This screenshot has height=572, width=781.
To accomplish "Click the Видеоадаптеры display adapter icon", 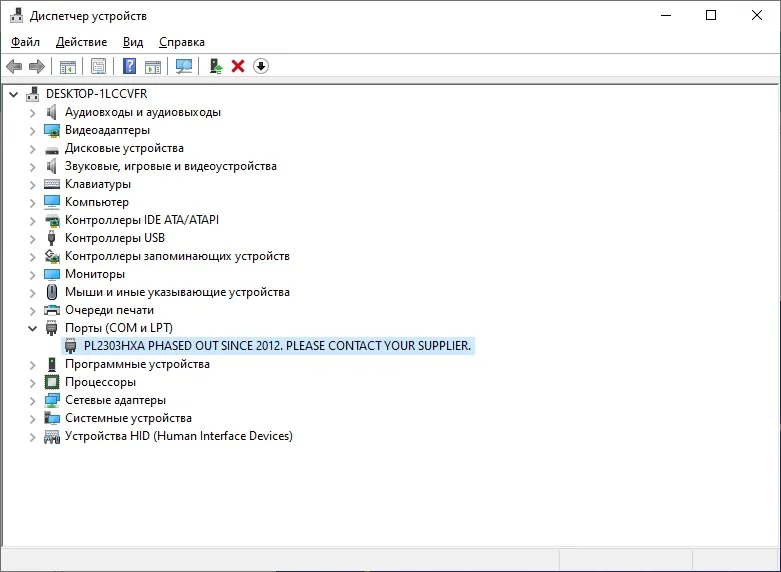I will (52, 130).
